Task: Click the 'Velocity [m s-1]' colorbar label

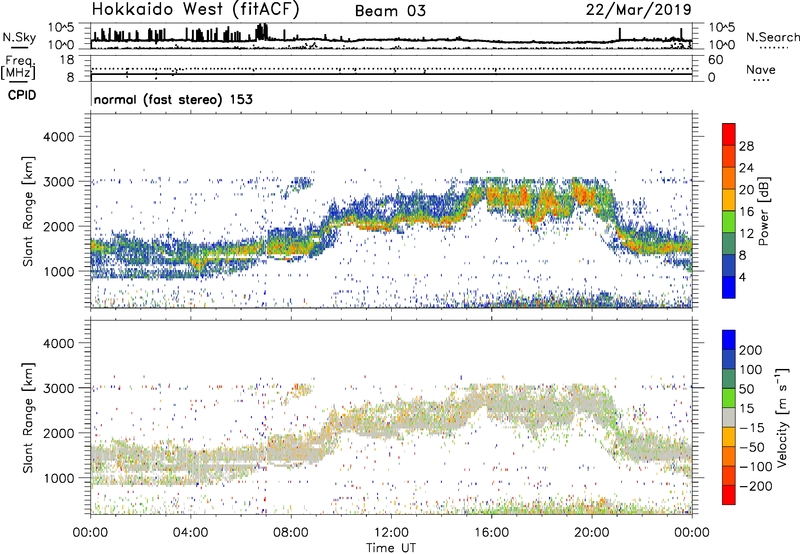Action: coord(782,417)
